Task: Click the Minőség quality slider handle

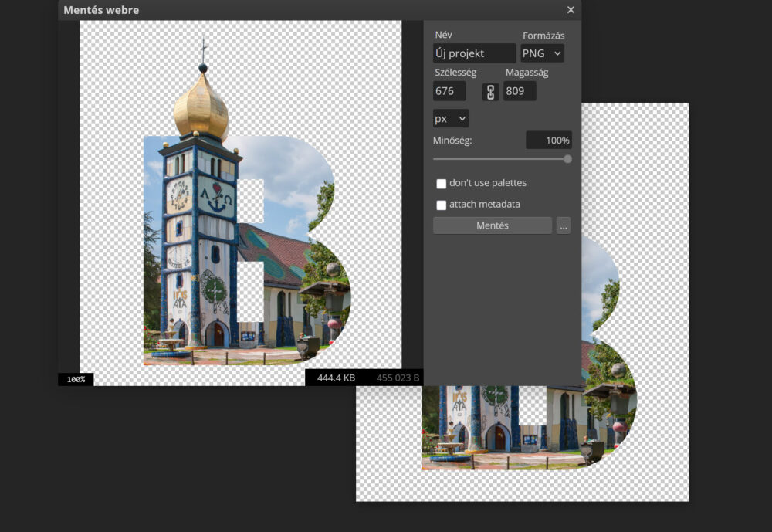Action: tap(567, 159)
